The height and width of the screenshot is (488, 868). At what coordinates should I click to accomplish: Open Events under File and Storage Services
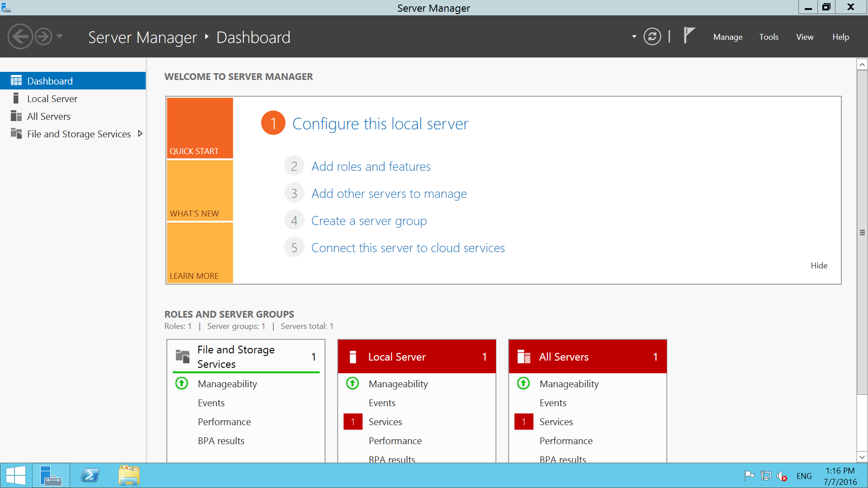pos(211,403)
